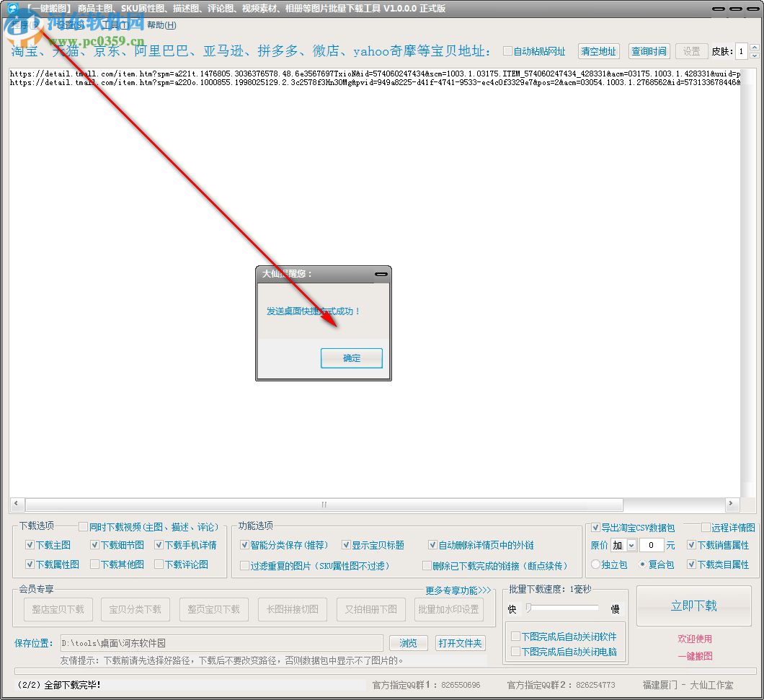Click the 整店宝贝下载 button
Viewport: 764px width, 700px height.
click(58, 609)
